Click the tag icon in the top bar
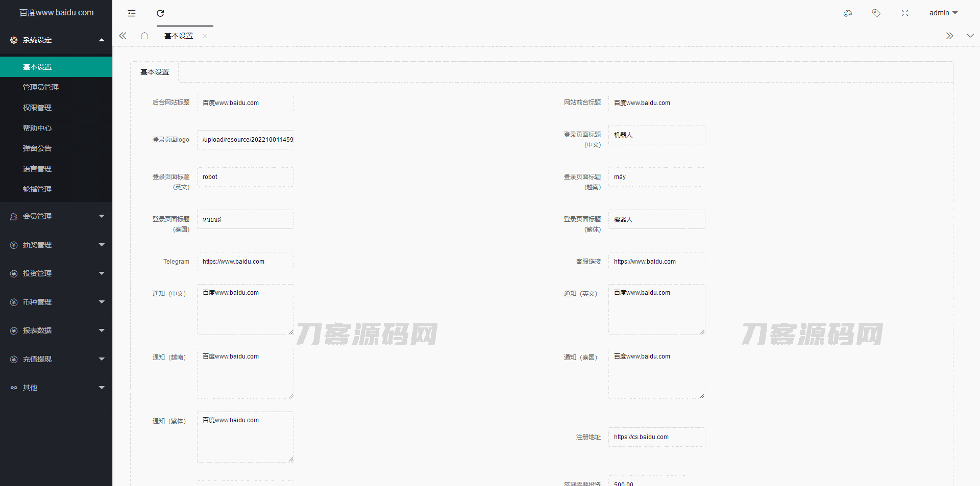Screen dimensions: 980x486 coord(876,13)
